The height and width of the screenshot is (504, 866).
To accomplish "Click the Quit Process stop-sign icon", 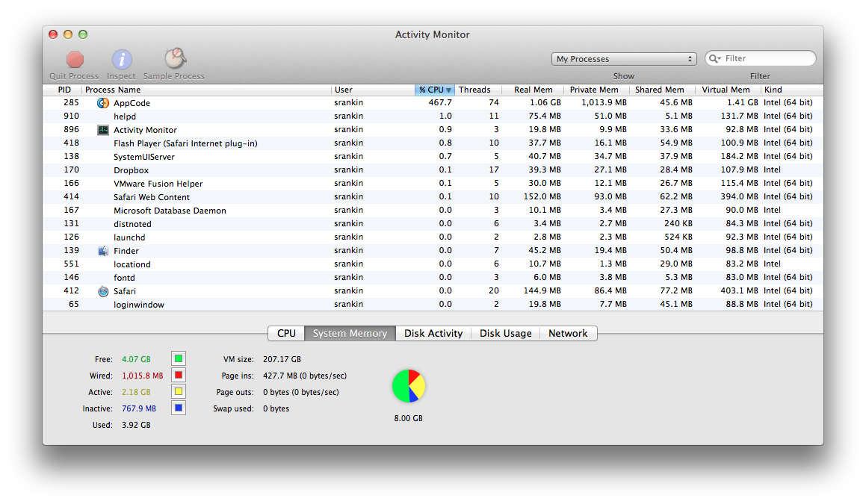I will [75, 59].
